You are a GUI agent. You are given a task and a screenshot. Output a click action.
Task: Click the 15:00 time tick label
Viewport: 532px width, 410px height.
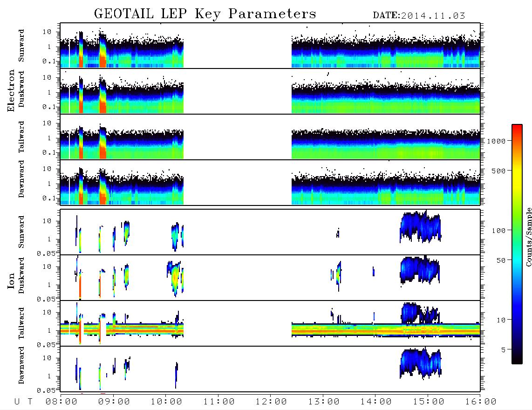429,402
